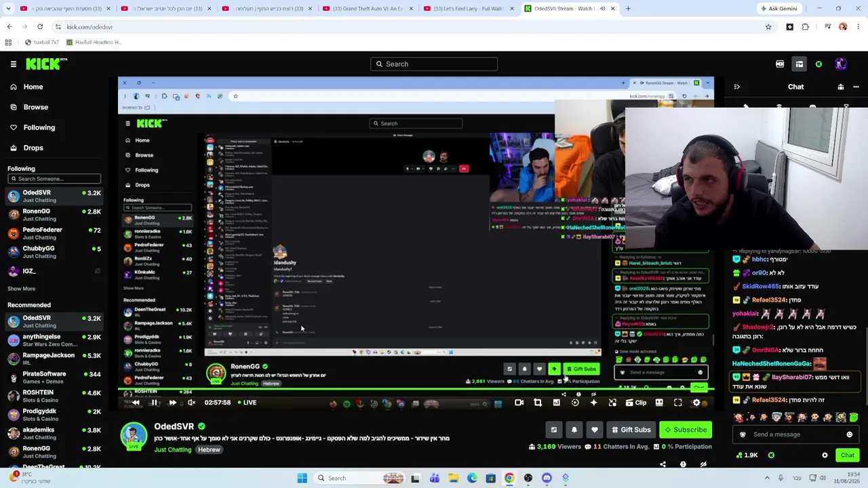Expand Show More under Following list
868x488 pixels.
coord(21,289)
